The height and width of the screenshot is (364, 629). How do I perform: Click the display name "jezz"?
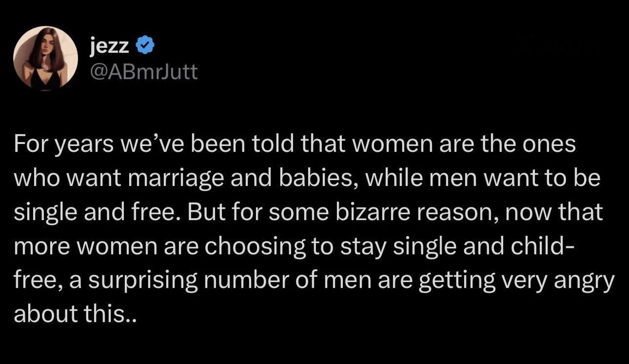[x=110, y=46]
